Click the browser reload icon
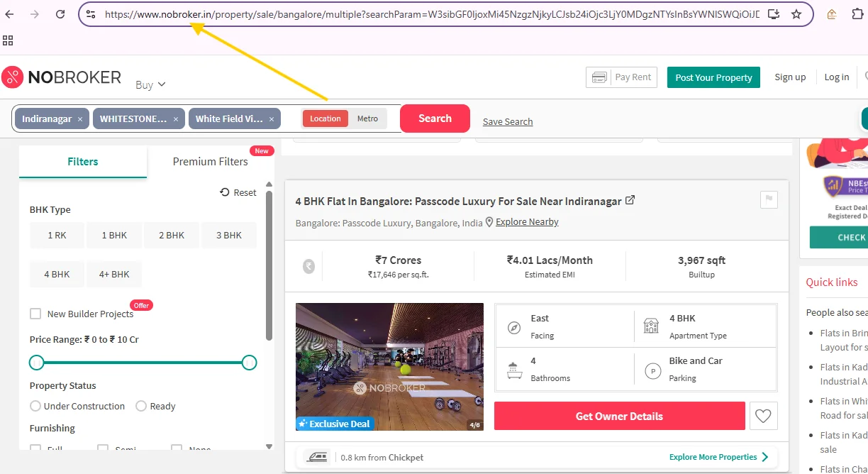The height and width of the screenshot is (474, 868). [60, 14]
